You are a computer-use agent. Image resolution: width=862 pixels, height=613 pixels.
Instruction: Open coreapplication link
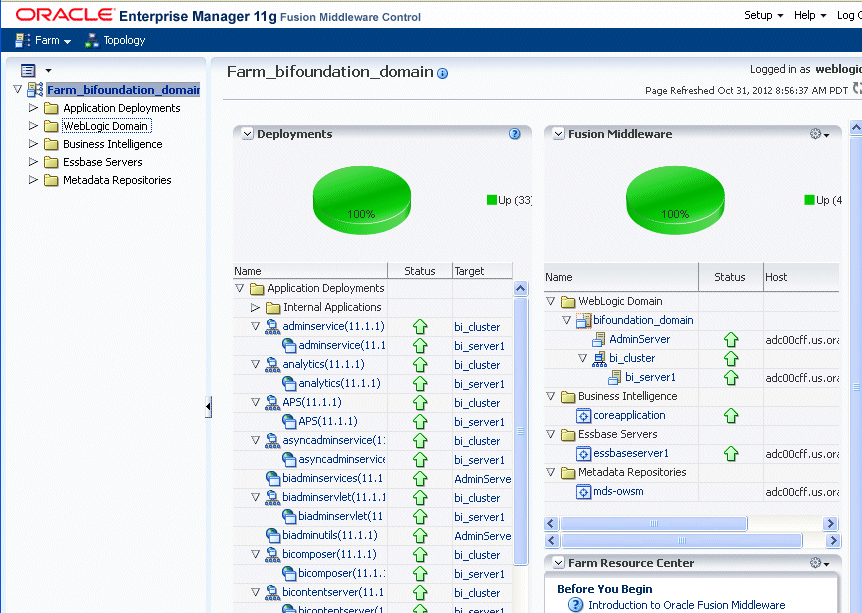[x=629, y=415]
